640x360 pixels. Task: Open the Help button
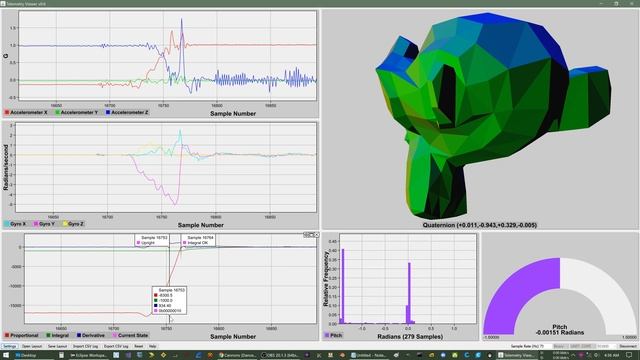tap(153, 346)
